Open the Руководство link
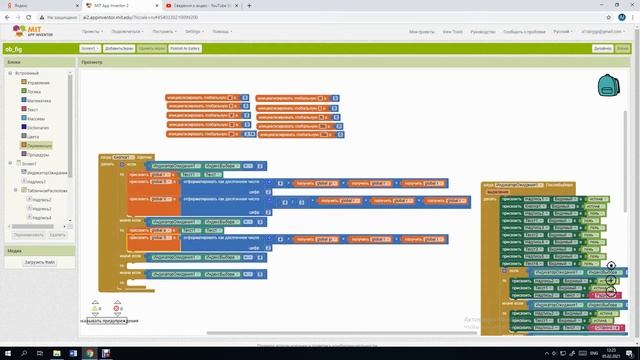Image resolution: width=640 pixels, height=360 pixels. pos(482,31)
